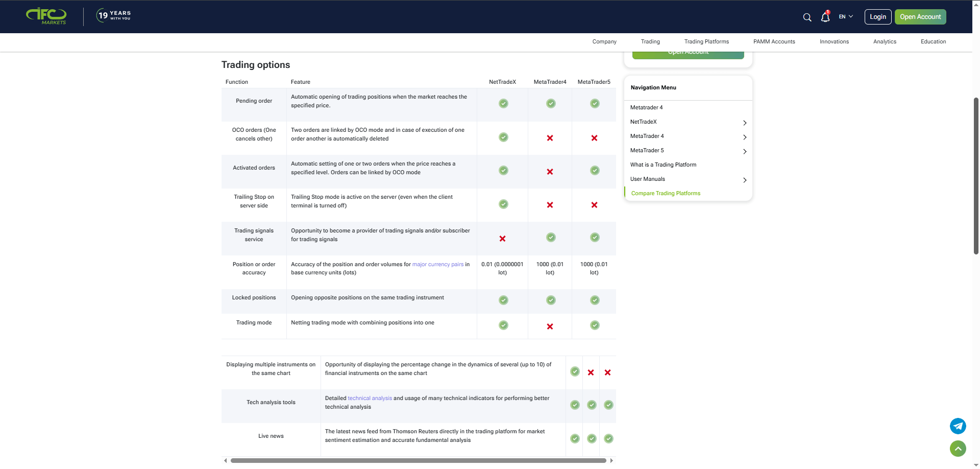The width and height of the screenshot is (980, 469).
Task: Click the MetaTrader5 column header
Action: [594, 82]
